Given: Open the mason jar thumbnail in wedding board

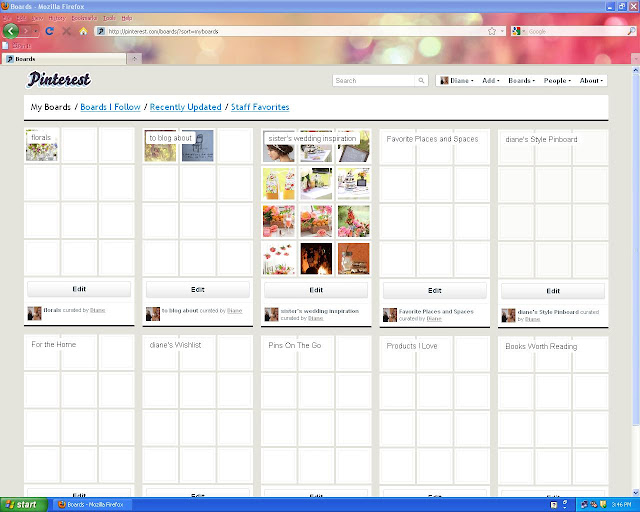Looking at the screenshot, I should pyautogui.click(x=353, y=259).
